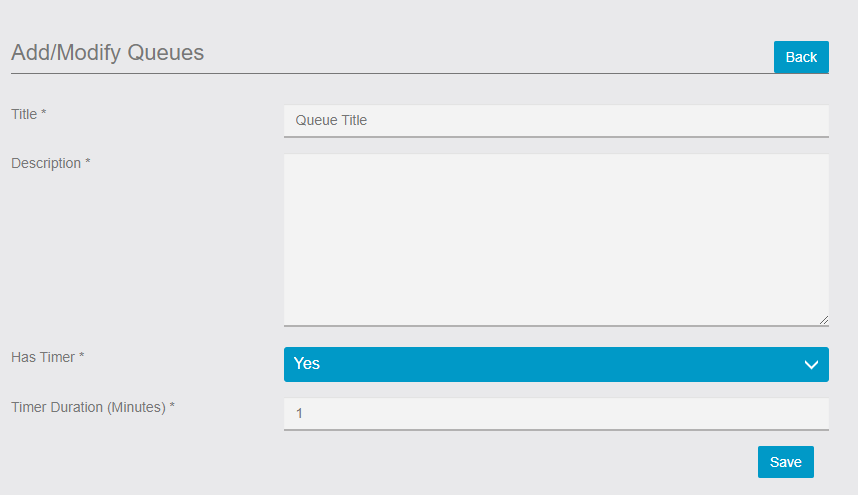Click the "Has Timer *" label
The image size is (858, 495).
[x=48, y=357]
